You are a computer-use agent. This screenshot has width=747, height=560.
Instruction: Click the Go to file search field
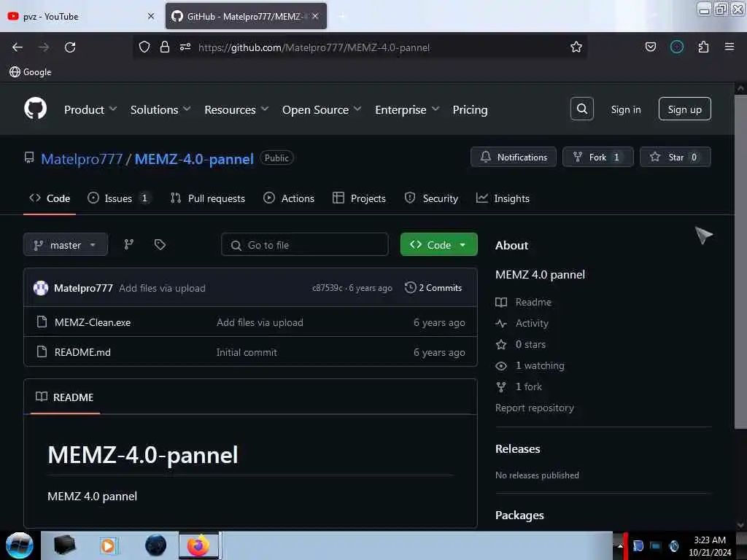pos(304,245)
